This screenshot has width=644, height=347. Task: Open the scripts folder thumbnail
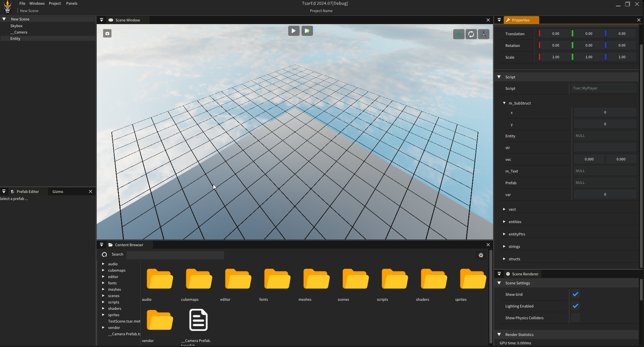pos(395,279)
